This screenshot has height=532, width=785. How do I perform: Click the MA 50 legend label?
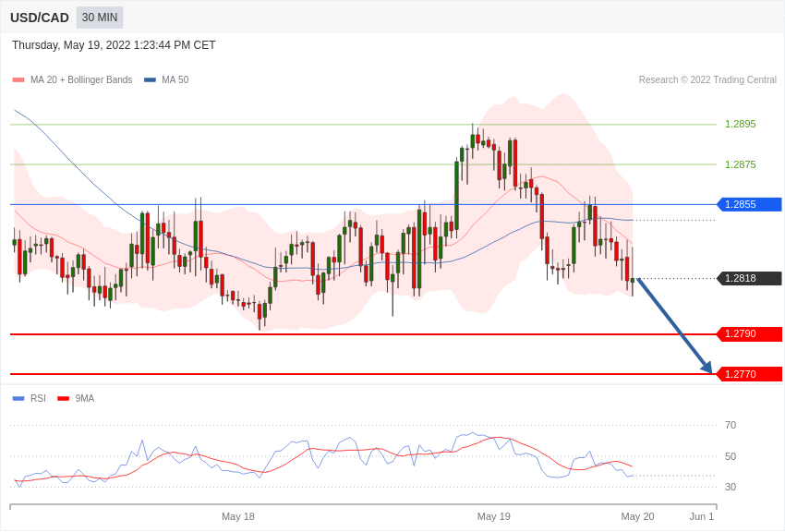pos(175,80)
